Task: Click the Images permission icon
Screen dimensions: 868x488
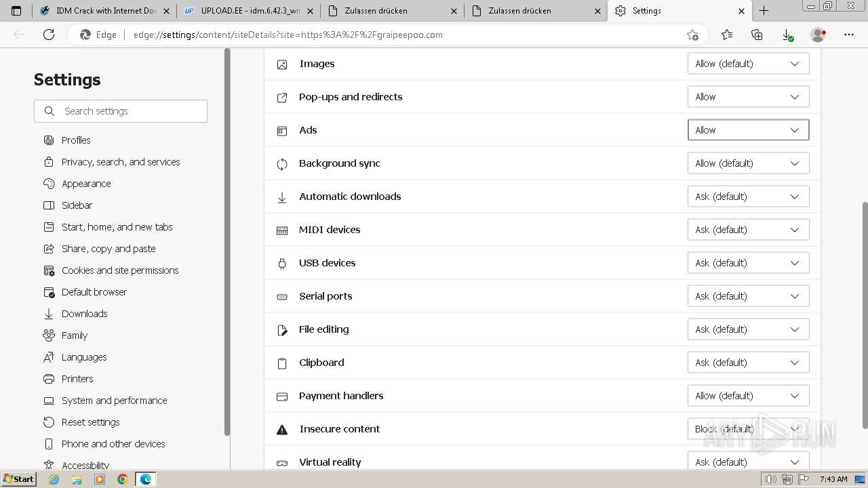Action: [282, 64]
